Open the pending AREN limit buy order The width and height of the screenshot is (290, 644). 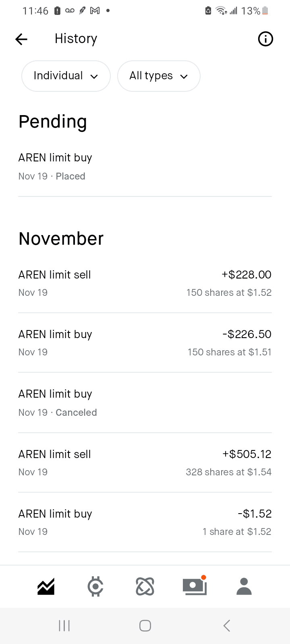(x=145, y=166)
